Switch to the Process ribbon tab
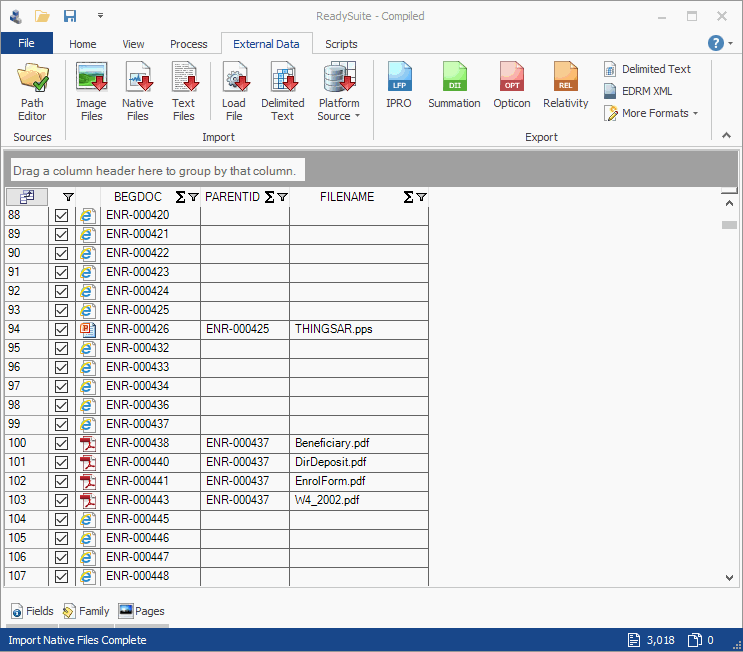 (188, 44)
